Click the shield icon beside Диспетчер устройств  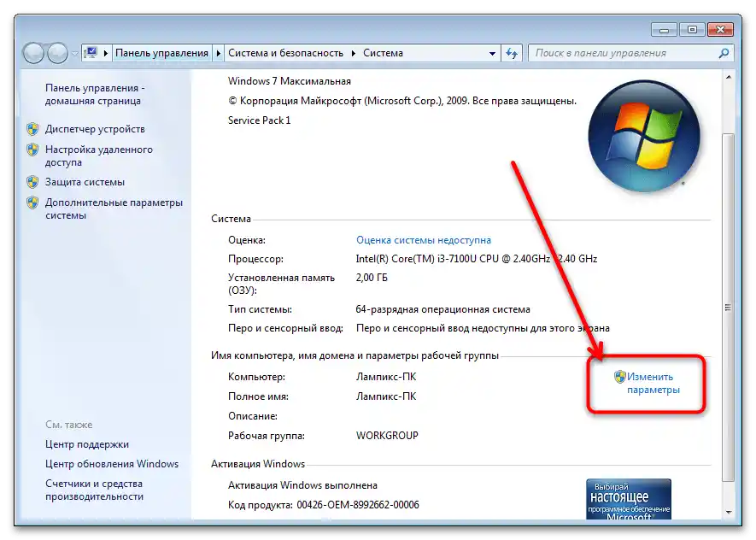[32, 129]
